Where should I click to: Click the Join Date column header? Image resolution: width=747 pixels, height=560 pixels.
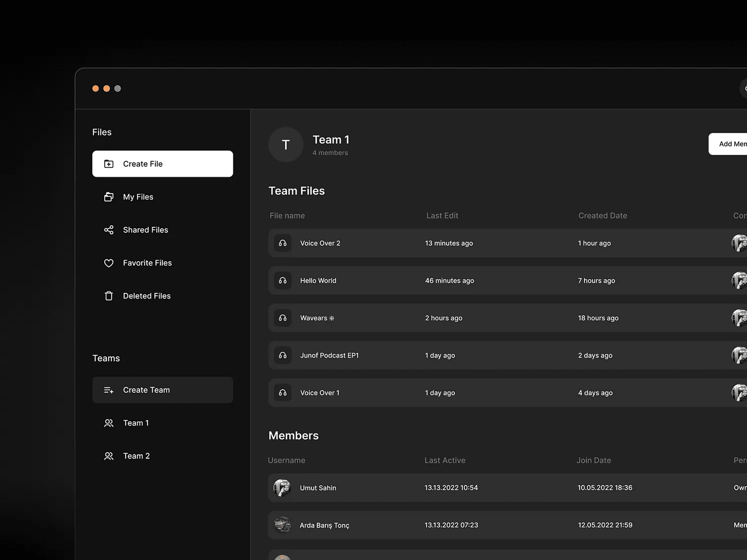click(594, 460)
